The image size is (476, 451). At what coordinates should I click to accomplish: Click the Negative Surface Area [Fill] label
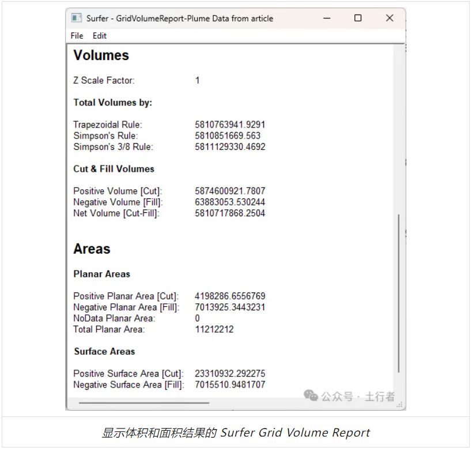tap(129, 385)
